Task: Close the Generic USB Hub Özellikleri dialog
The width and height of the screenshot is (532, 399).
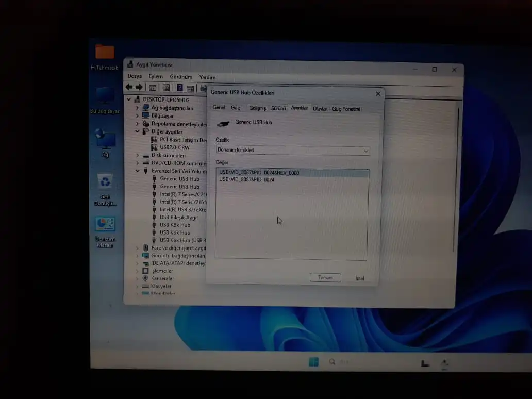Action: (378, 94)
